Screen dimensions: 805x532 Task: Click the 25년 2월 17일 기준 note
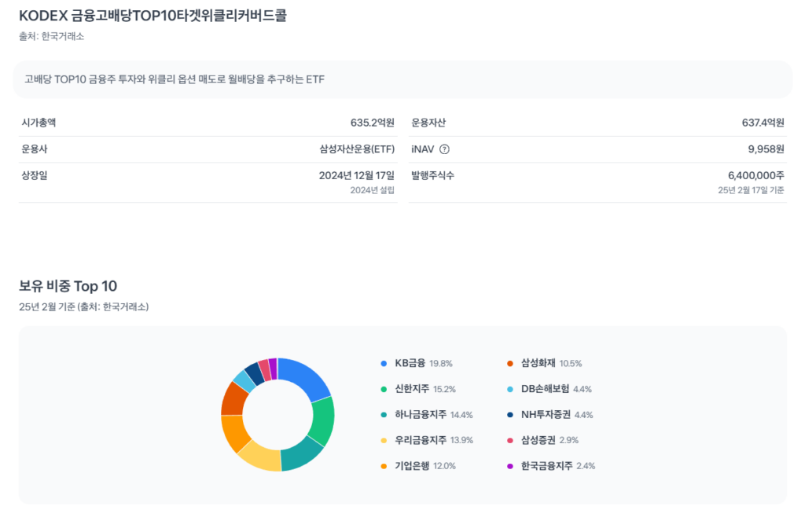click(751, 190)
